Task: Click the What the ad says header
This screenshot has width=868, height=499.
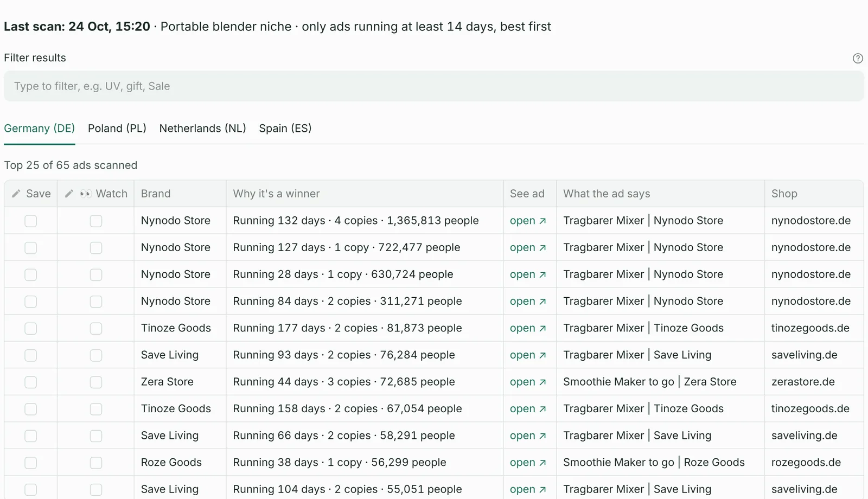Action: [x=660, y=194]
